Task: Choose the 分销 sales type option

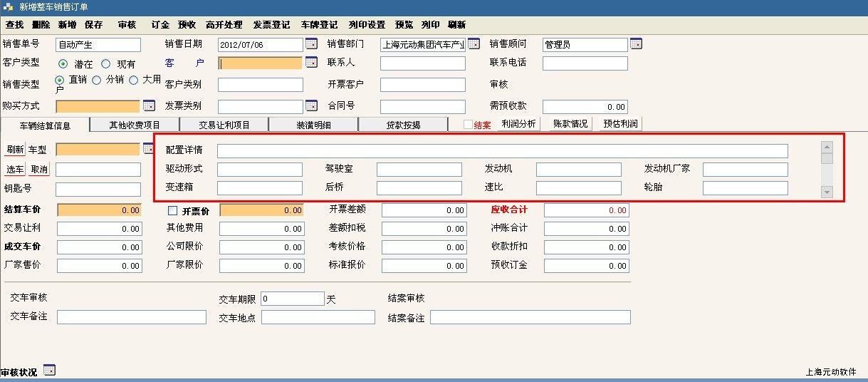Action: (97, 81)
